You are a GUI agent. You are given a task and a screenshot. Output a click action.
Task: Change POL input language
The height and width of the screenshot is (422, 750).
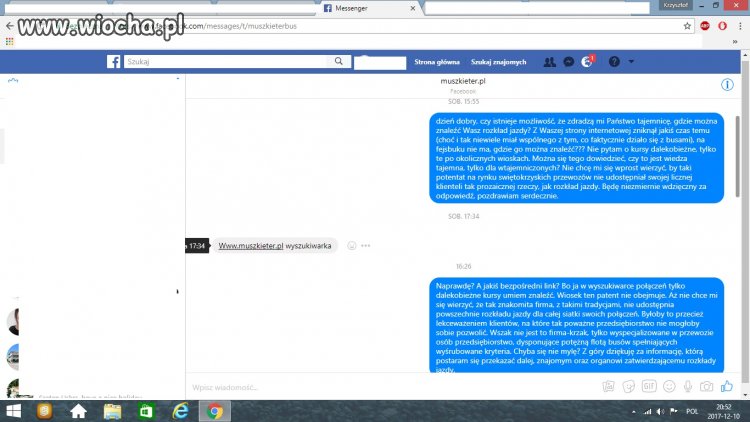(692, 411)
